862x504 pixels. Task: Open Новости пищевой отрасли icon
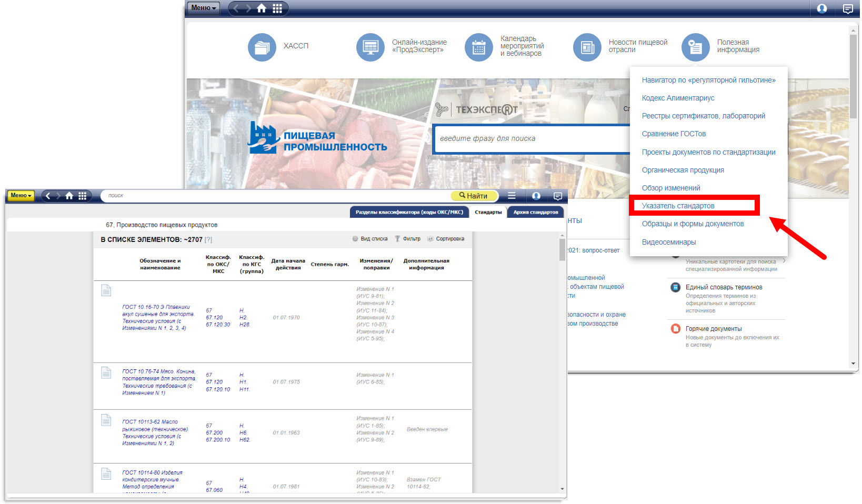click(x=587, y=47)
